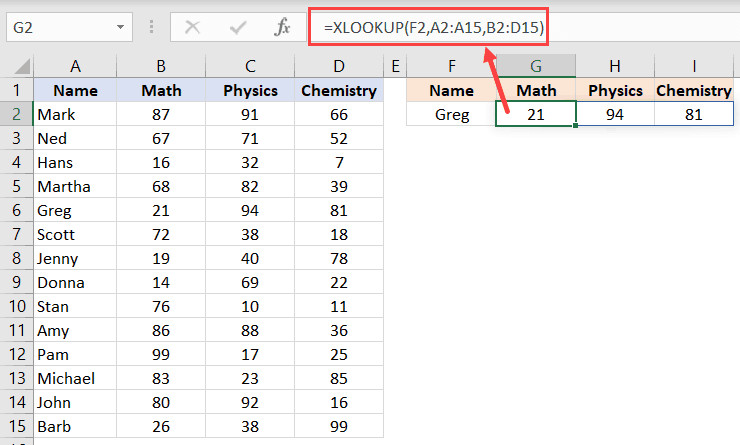This screenshot has height=445, width=740.
Task: Select cell with name Martha
Action: pos(75,186)
